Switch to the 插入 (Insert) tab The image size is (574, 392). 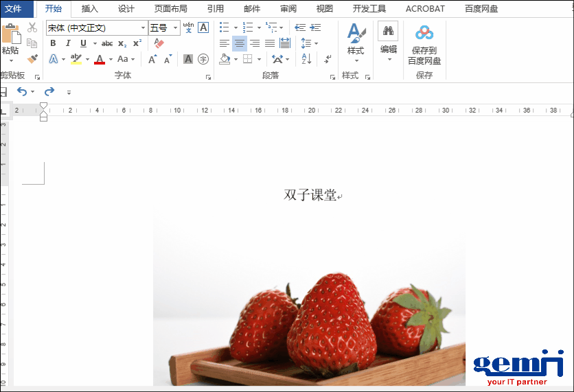coord(90,9)
